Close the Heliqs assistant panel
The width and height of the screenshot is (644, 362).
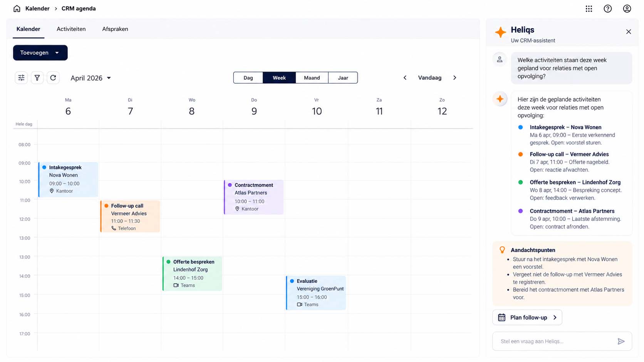coord(629,32)
